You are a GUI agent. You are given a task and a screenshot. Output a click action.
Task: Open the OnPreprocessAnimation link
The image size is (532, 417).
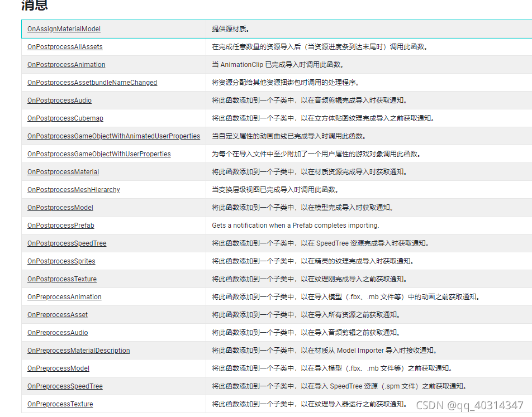(64, 296)
